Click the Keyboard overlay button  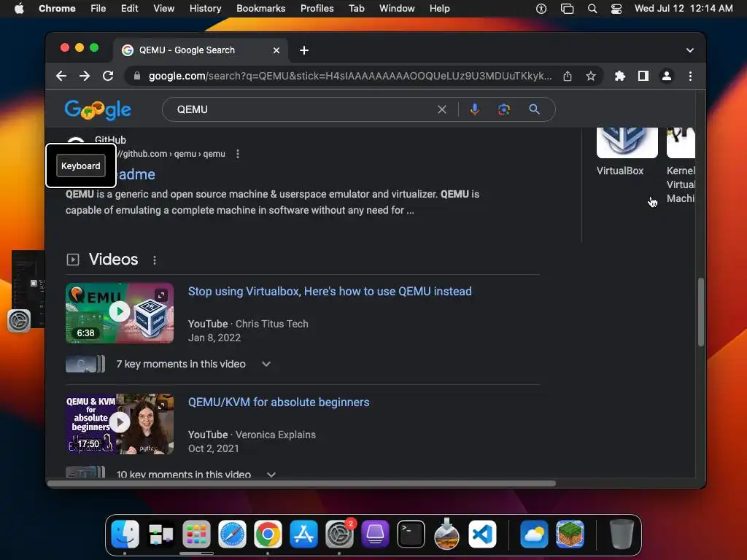pyautogui.click(x=81, y=166)
